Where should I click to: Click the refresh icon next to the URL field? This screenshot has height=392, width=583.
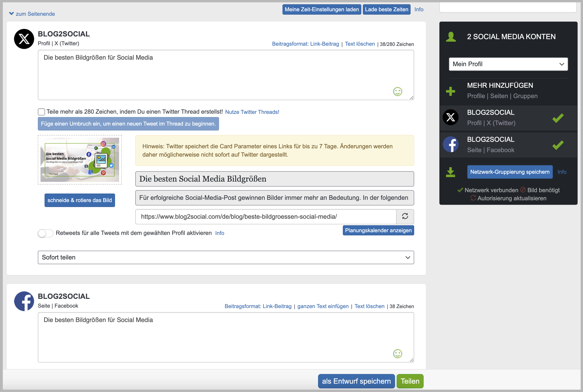pyautogui.click(x=405, y=216)
